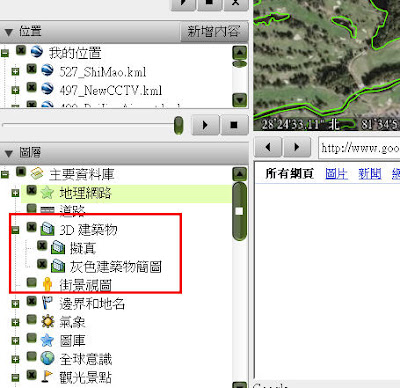Click places list scroll up arrow
400x388 pixels.
click(x=240, y=52)
